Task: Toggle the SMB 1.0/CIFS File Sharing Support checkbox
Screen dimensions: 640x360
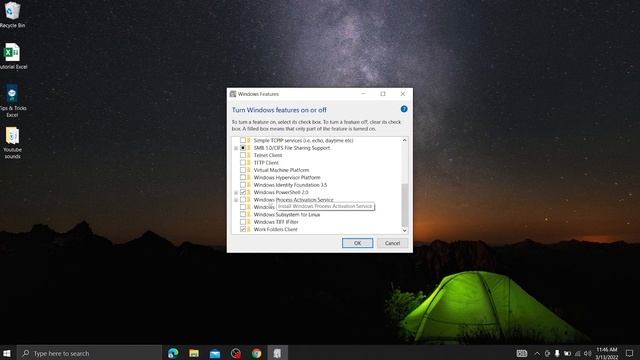Action: [x=243, y=148]
